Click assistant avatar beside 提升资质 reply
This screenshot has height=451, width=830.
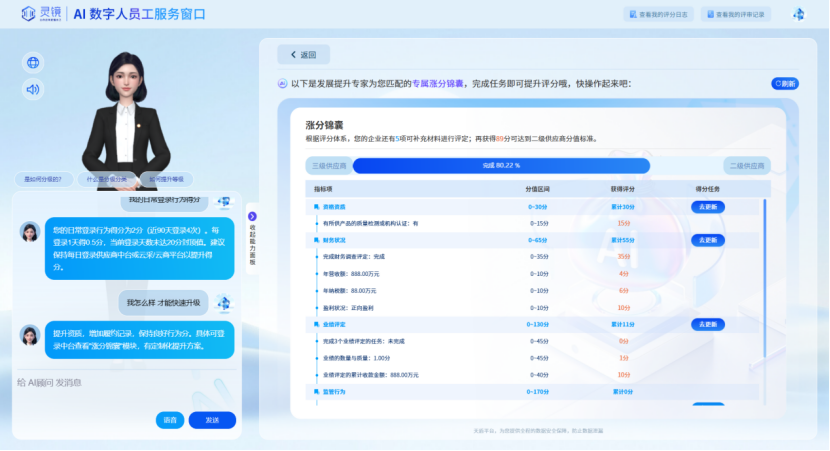coord(30,335)
